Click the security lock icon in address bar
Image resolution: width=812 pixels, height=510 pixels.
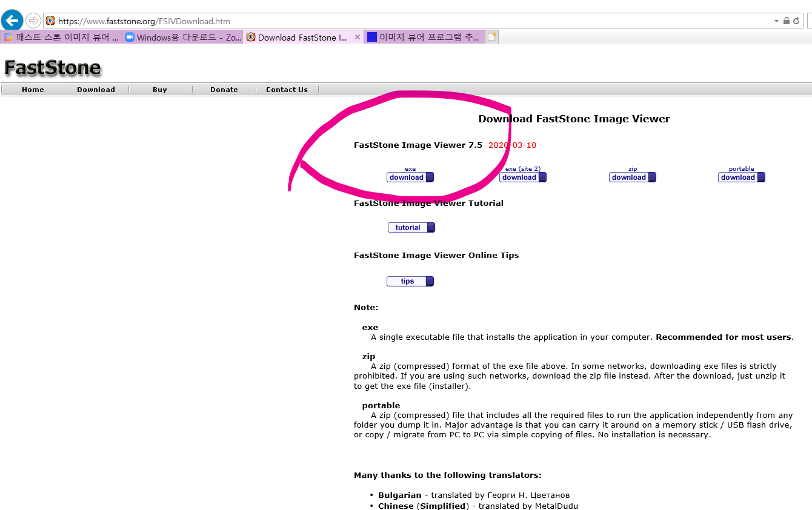[787, 21]
